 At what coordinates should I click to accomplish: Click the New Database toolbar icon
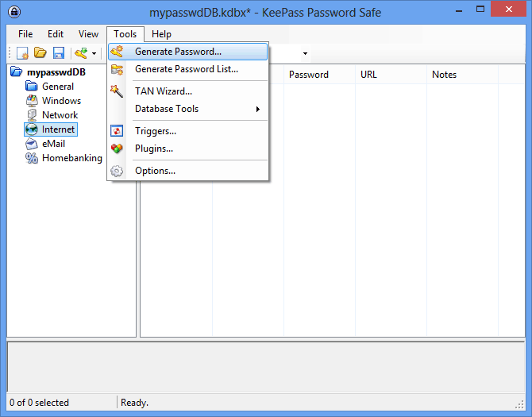coord(22,53)
